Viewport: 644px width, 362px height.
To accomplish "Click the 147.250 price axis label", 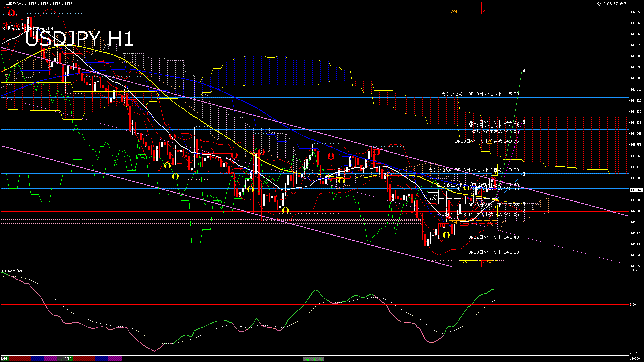I will click(x=636, y=12).
